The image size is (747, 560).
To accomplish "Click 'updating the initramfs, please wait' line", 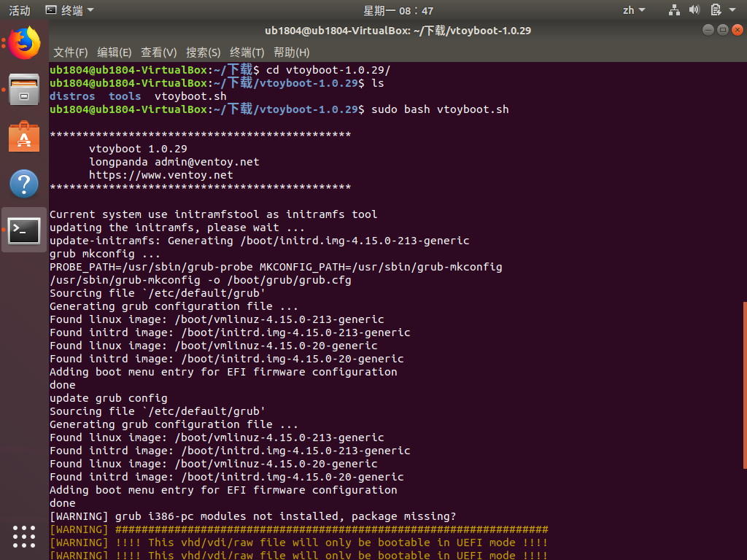I will pos(177,227).
